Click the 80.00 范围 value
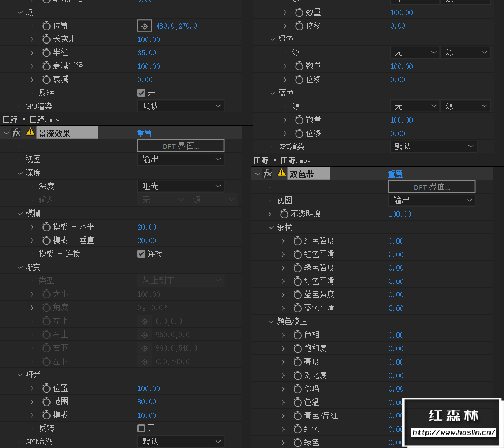 pos(147,402)
